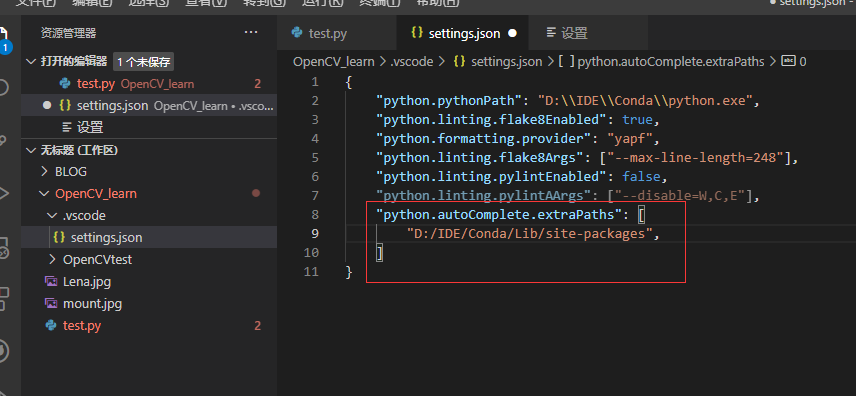Click line number 1 in gutter
The width and height of the screenshot is (856, 396).
pos(314,82)
